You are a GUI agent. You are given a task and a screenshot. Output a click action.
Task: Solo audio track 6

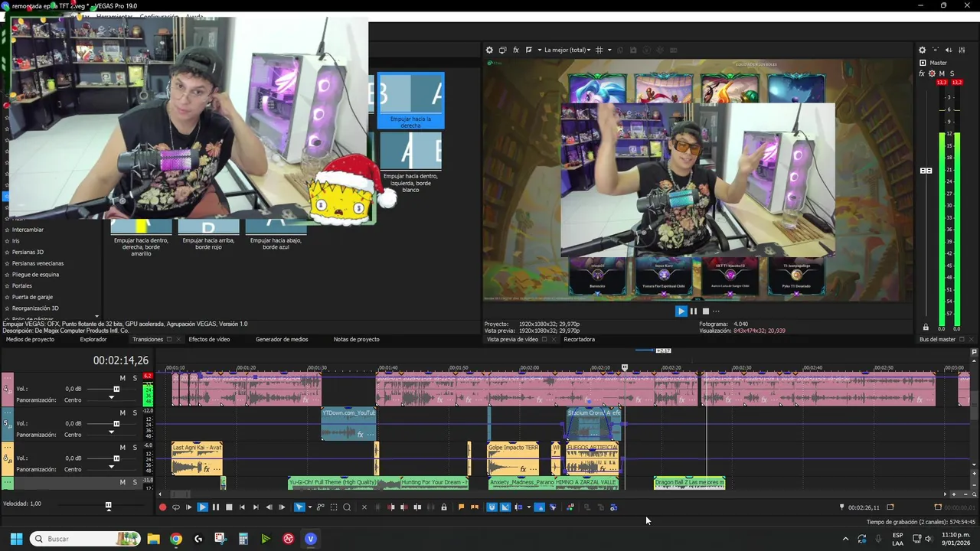coord(135,448)
